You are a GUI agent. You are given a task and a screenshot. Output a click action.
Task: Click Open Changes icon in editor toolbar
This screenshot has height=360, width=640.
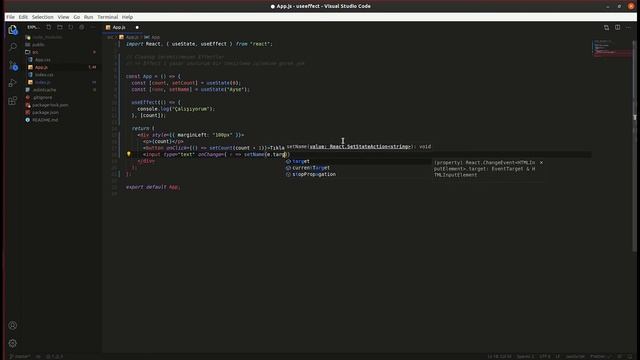click(606, 27)
